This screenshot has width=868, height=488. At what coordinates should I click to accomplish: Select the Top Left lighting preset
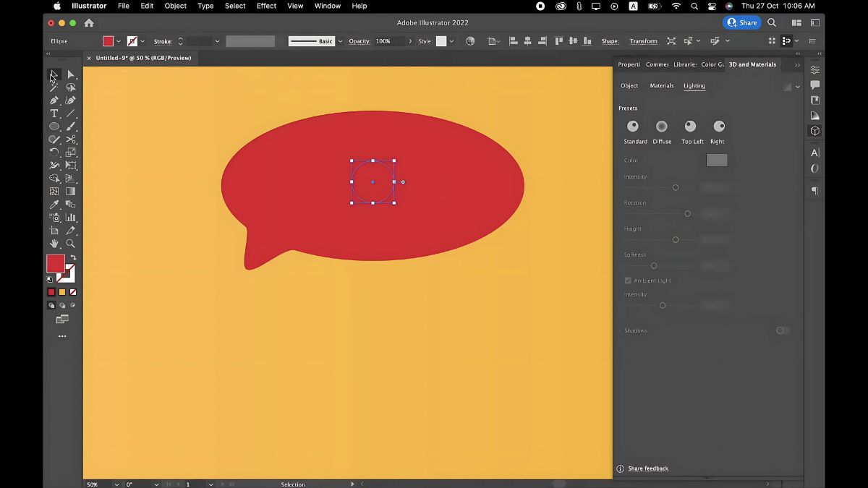[690, 126]
